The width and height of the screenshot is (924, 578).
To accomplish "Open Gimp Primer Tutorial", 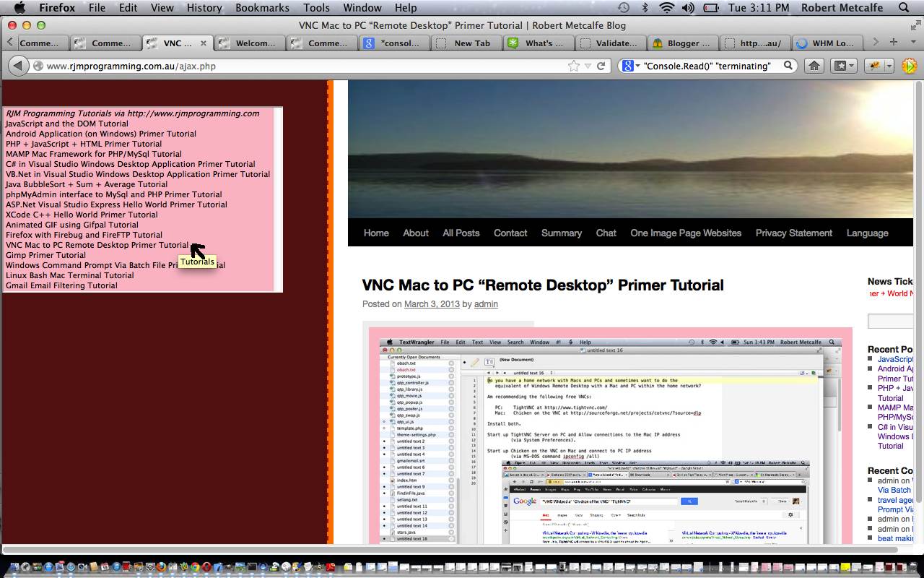I will (45, 255).
